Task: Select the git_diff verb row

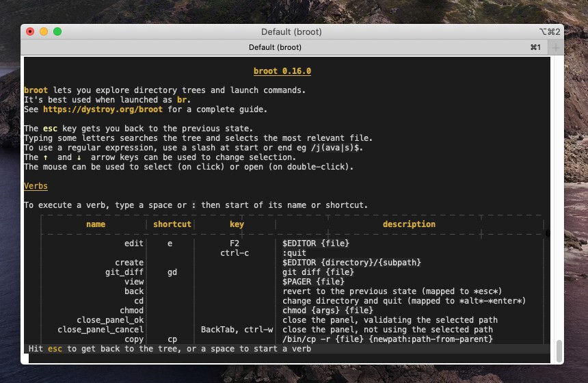Action: pos(124,272)
